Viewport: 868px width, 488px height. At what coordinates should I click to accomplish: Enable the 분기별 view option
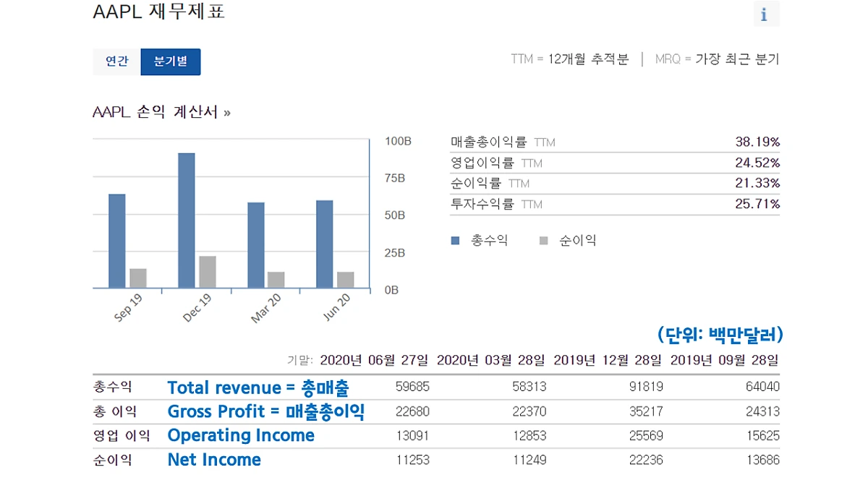170,61
